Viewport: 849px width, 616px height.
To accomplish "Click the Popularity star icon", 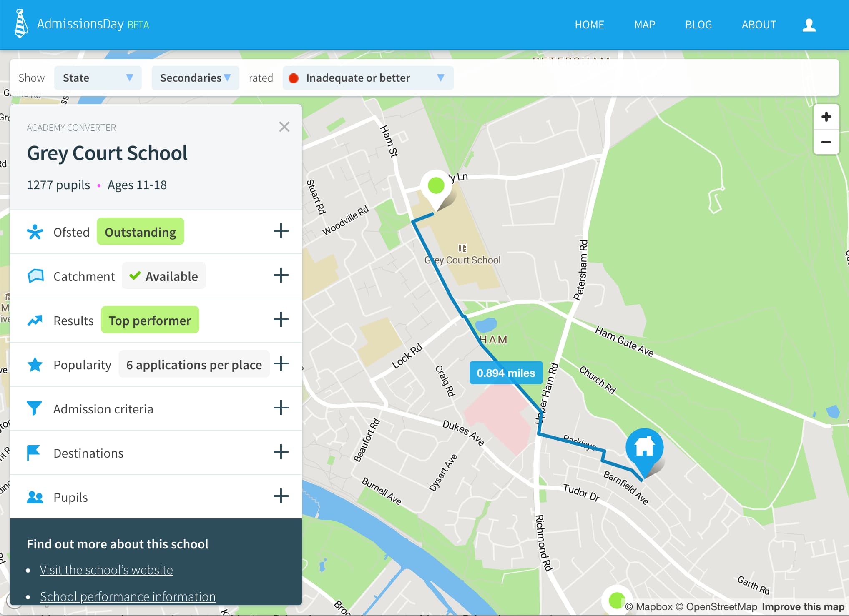I will pos(35,364).
